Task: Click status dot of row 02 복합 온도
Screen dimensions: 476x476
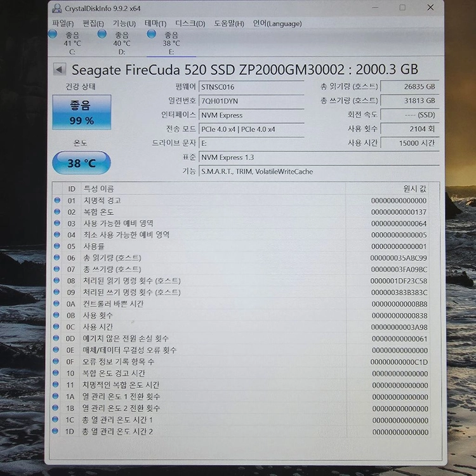Action: [x=57, y=211]
